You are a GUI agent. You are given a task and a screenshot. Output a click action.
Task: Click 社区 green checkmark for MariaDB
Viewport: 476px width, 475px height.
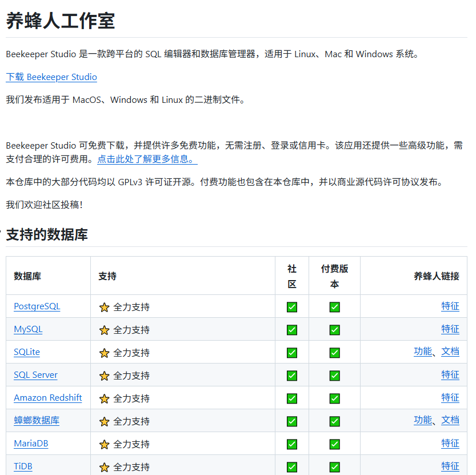[292, 444]
